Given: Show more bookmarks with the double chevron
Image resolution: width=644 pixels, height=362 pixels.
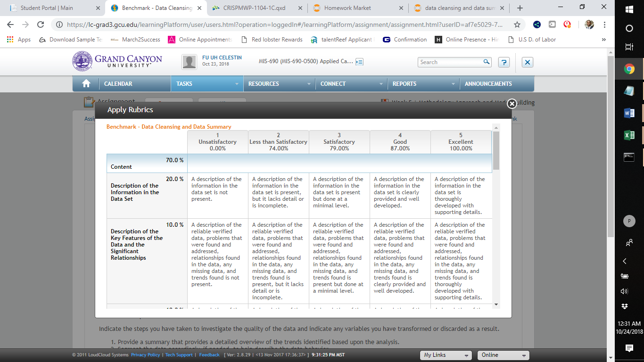Looking at the screenshot, I should tap(604, 40).
